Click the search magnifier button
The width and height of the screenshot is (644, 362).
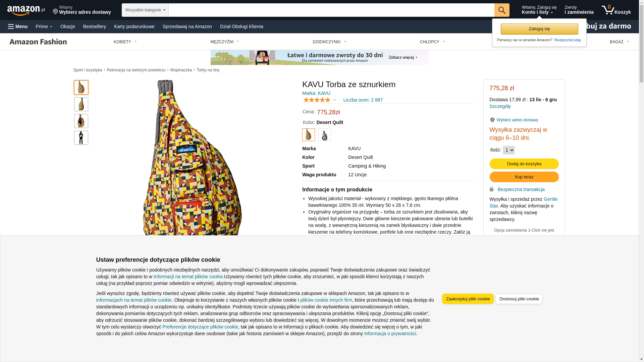501,10
